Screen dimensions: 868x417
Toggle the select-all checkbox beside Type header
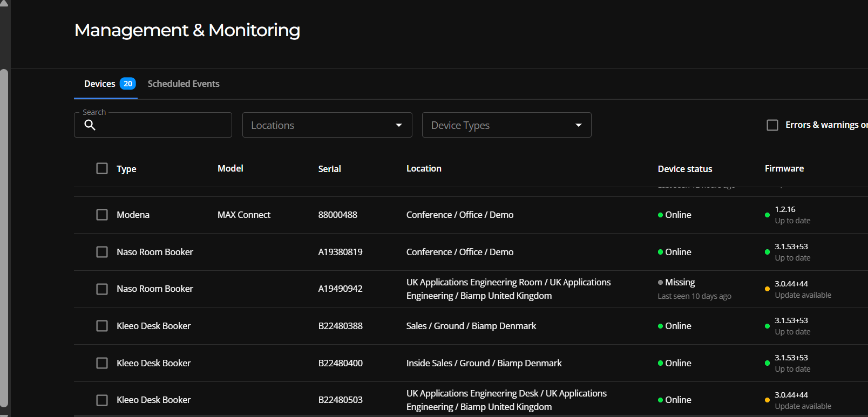tap(102, 168)
